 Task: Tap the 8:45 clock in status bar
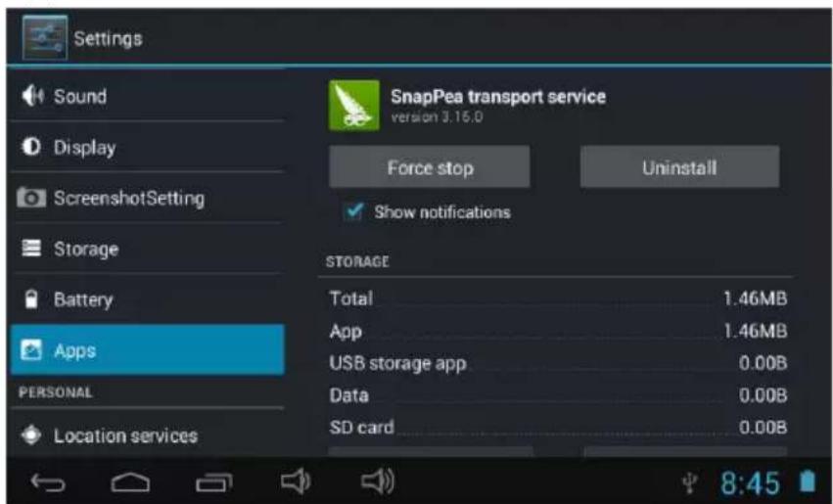[x=750, y=482]
